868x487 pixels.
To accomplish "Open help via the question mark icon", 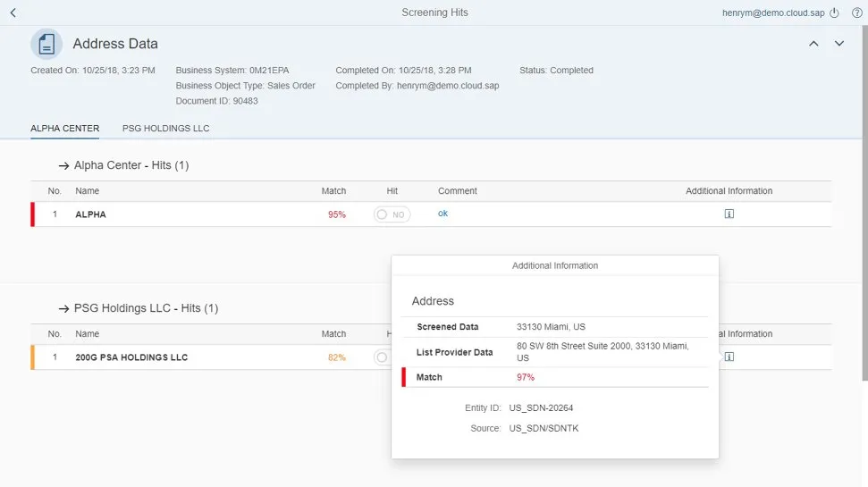I will coord(856,13).
